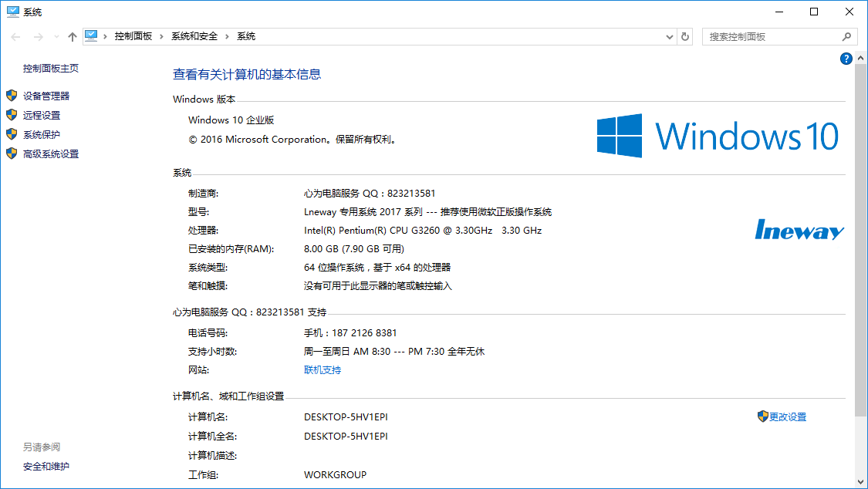
Task: Click the computer icon in address bar
Action: click(92, 36)
